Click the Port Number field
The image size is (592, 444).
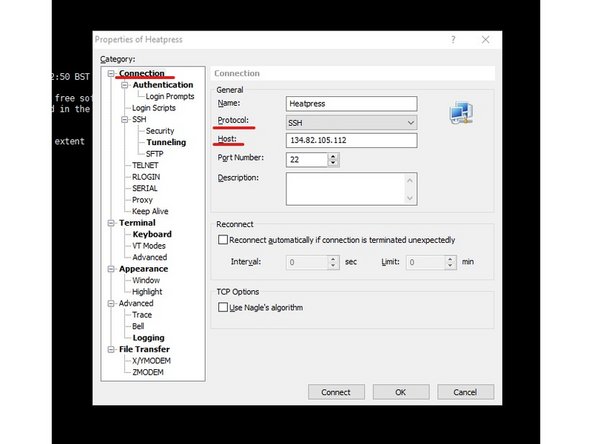pyautogui.click(x=307, y=160)
